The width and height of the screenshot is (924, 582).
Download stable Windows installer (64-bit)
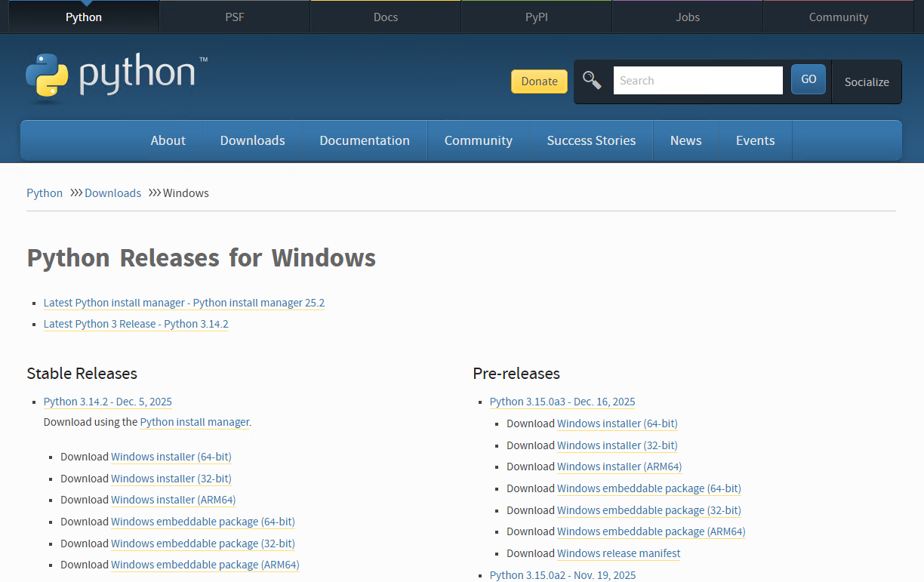(x=171, y=457)
